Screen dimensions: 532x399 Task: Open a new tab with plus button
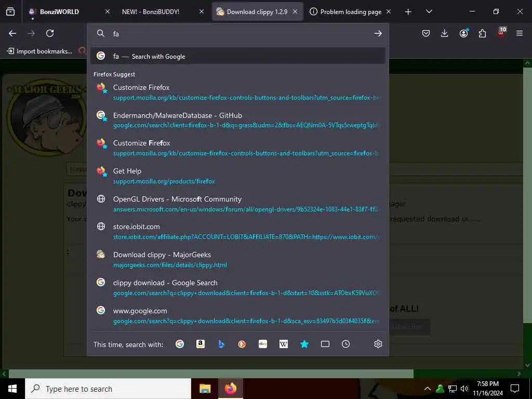408,12
